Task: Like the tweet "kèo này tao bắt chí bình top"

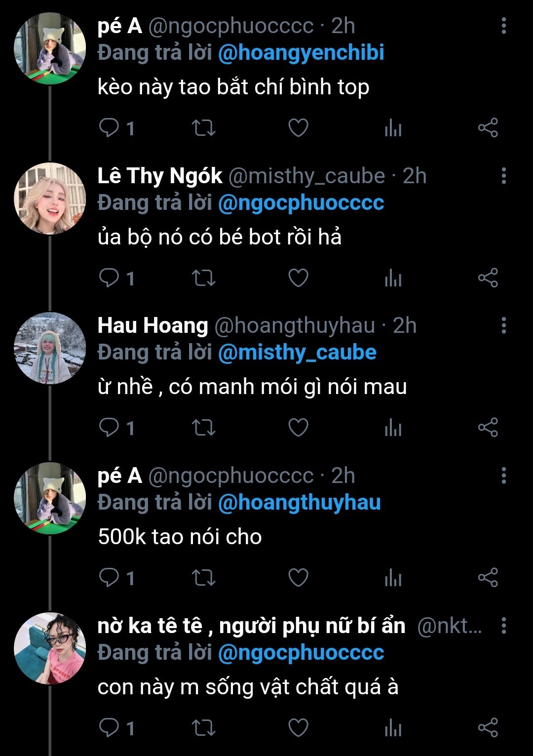Action: pyautogui.click(x=298, y=128)
